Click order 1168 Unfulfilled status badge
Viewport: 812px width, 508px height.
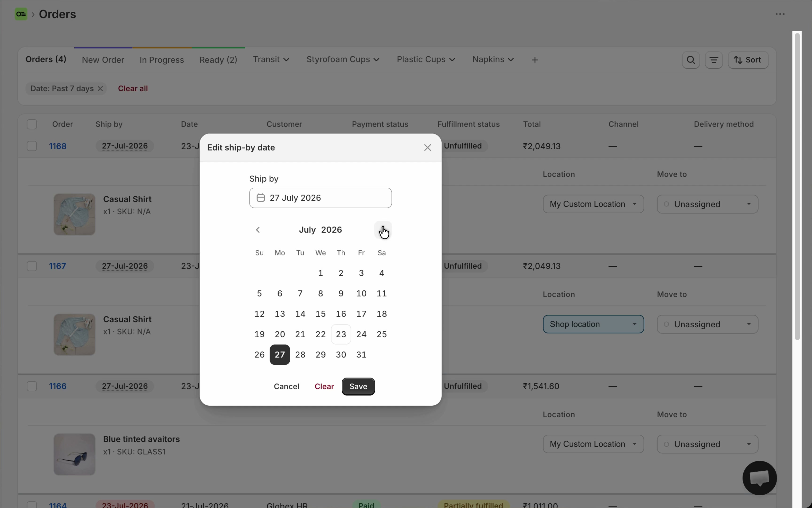[463, 146]
